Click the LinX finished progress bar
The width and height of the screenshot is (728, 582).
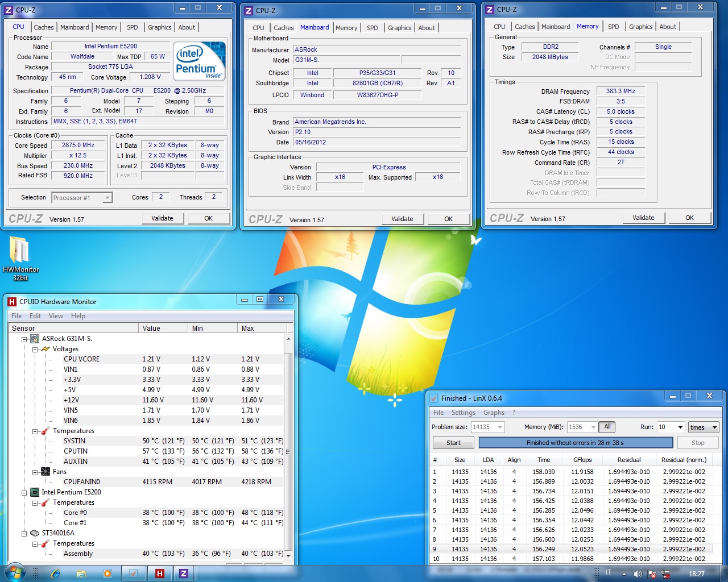(575, 443)
